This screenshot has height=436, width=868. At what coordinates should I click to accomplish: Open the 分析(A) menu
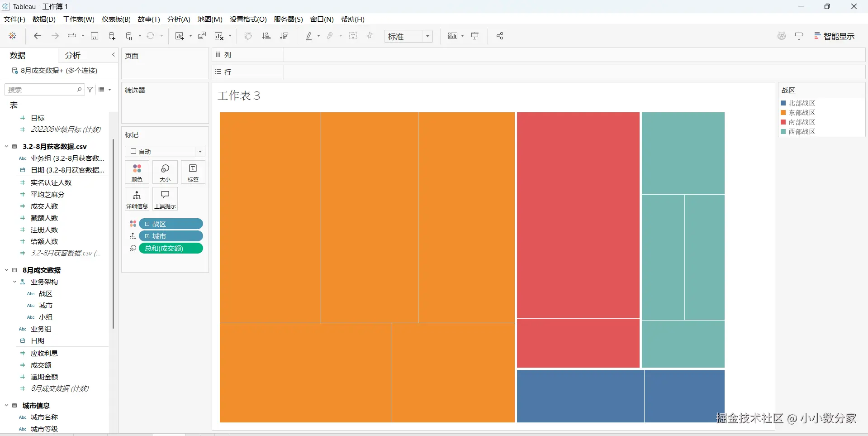pos(179,19)
